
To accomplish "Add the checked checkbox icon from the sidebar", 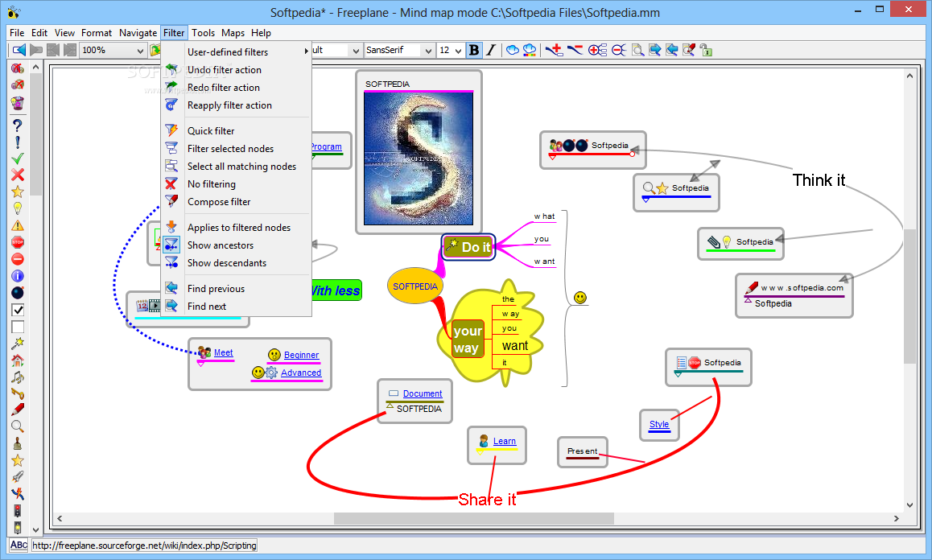I will click(17, 310).
